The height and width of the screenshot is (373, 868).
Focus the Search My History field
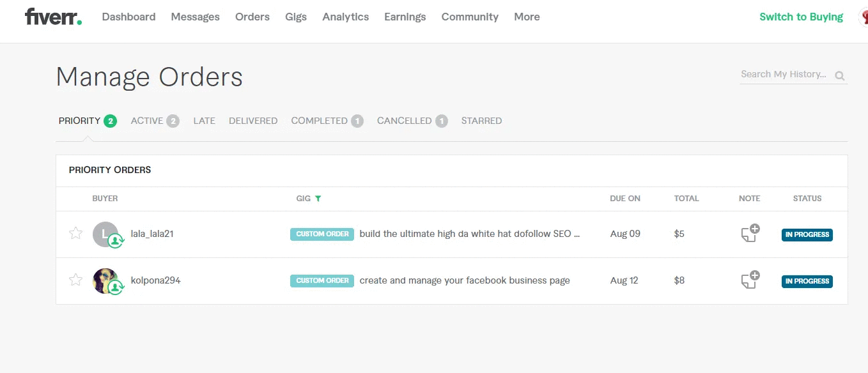tap(784, 75)
